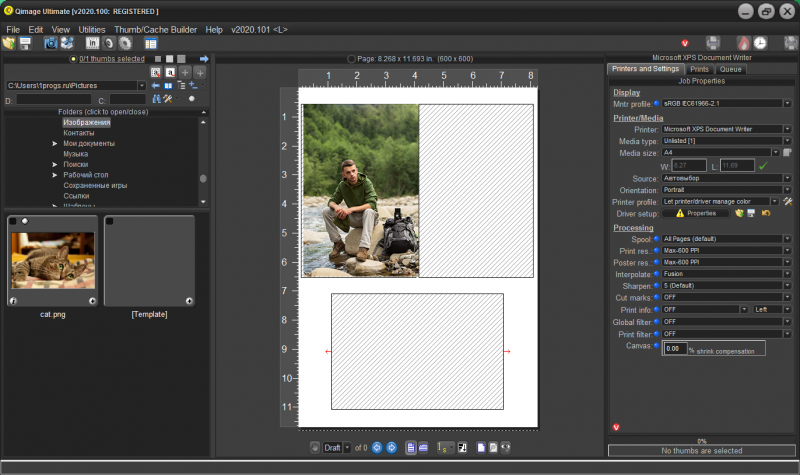Screen dimensions: 800x475
Task: Select the cat.png thumbnail
Action: pyautogui.click(x=52, y=261)
